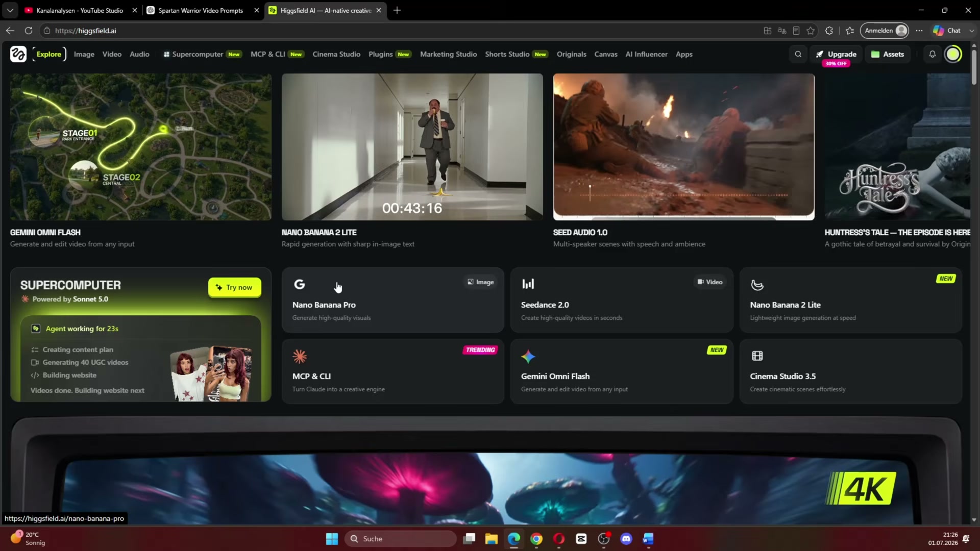Open Google Chrome from the taskbar
Viewport: 980px width, 551px height.
coord(536,539)
